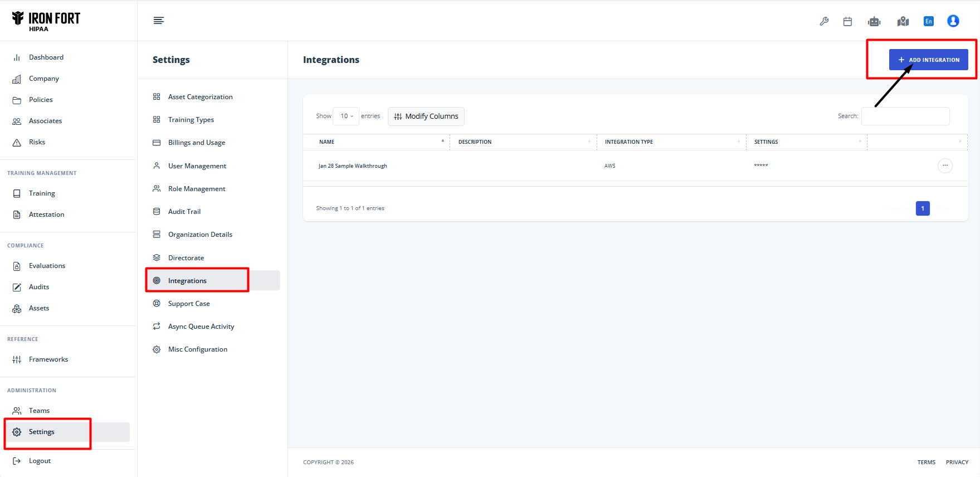Go to User Management settings

point(197,166)
